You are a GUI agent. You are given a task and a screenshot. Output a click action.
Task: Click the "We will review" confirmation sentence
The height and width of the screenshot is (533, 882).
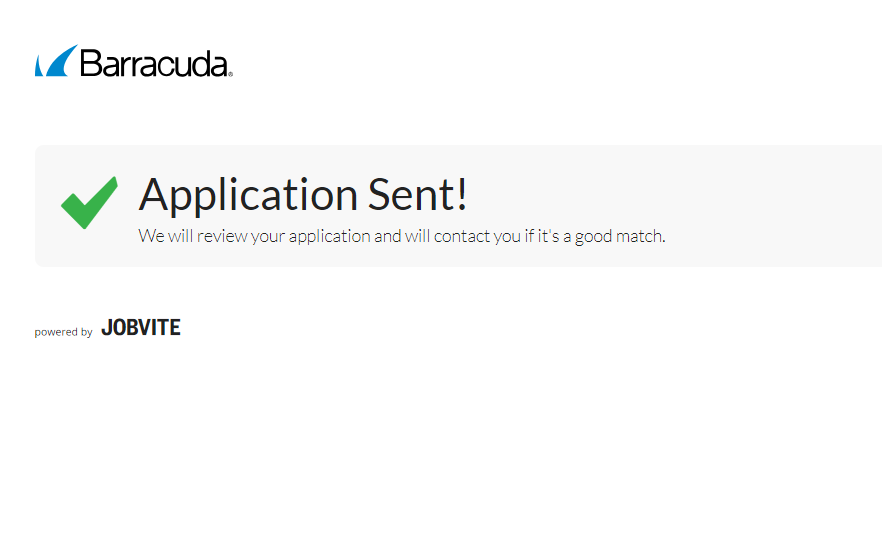(x=401, y=237)
